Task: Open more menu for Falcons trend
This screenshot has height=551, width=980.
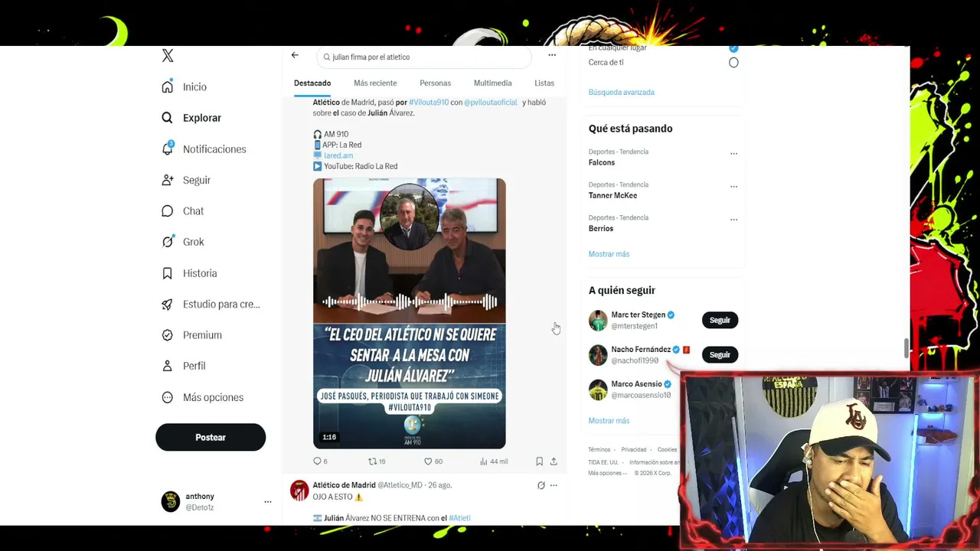Action: click(733, 153)
